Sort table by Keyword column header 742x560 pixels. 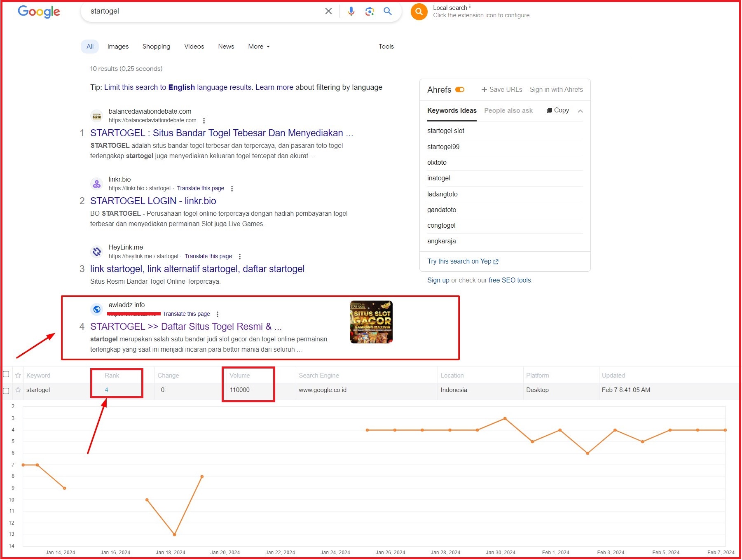pos(38,376)
